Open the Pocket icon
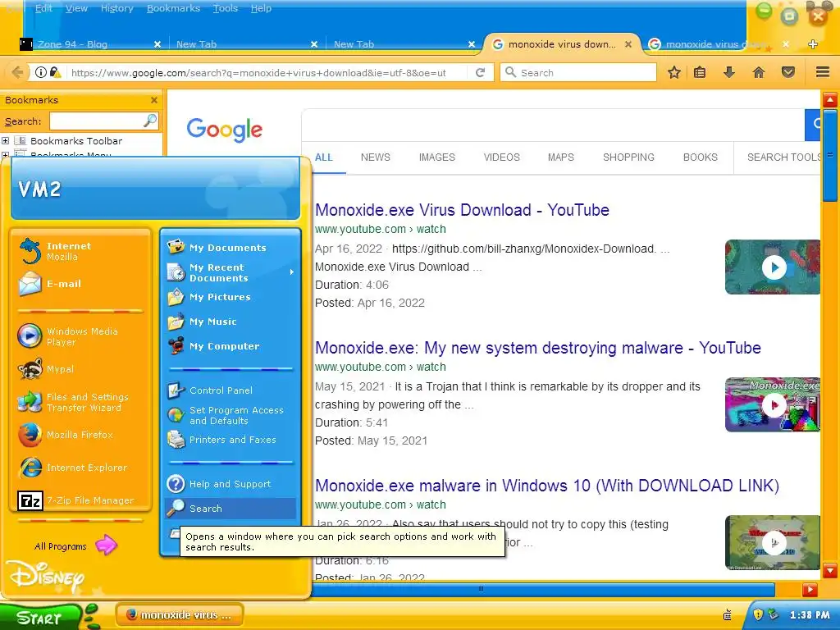This screenshot has width=840, height=630. pos(788,72)
